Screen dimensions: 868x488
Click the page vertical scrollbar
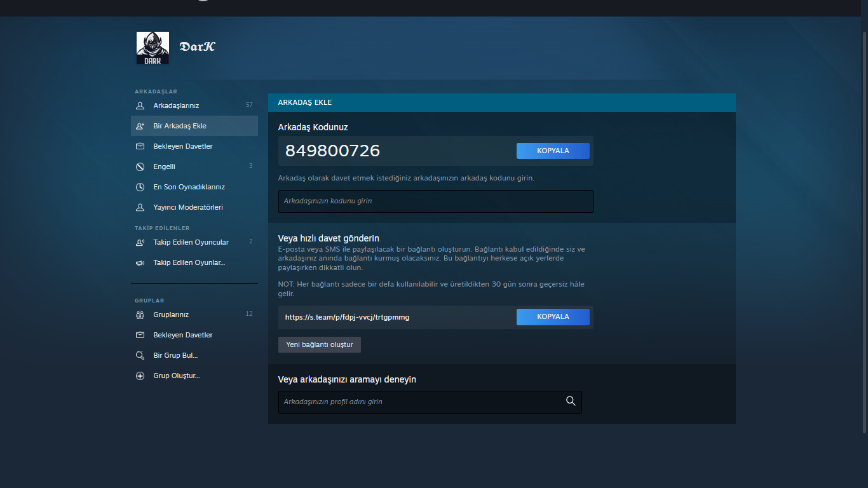(x=864, y=233)
